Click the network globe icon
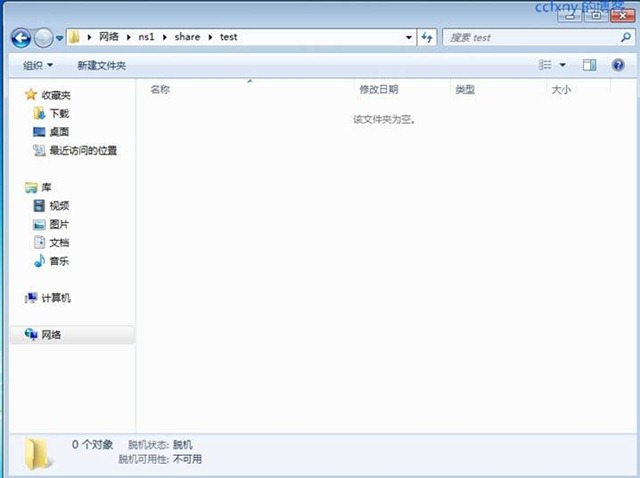Screen dimensions: 640x478 31,334
